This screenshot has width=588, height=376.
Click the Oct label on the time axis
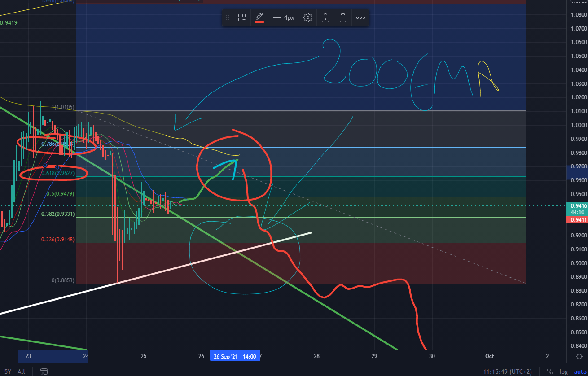pyautogui.click(x=490, y=356)
